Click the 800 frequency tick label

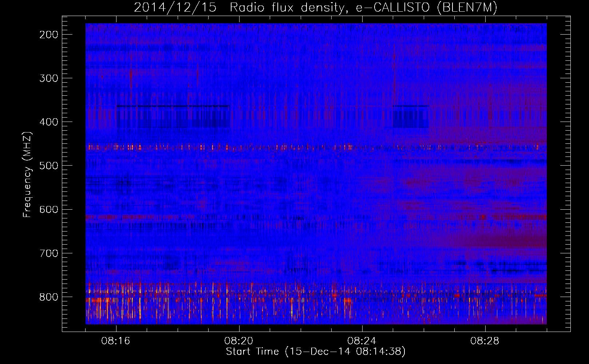pos(49,297)
